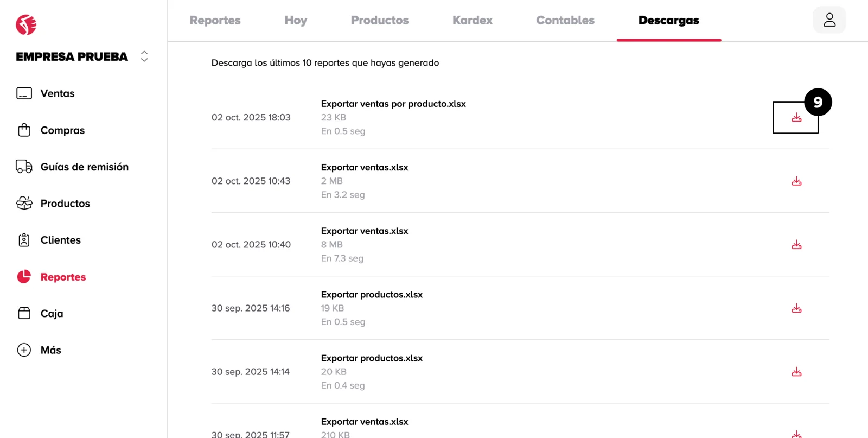Open Ventas in the sidebar

(57, 93)
